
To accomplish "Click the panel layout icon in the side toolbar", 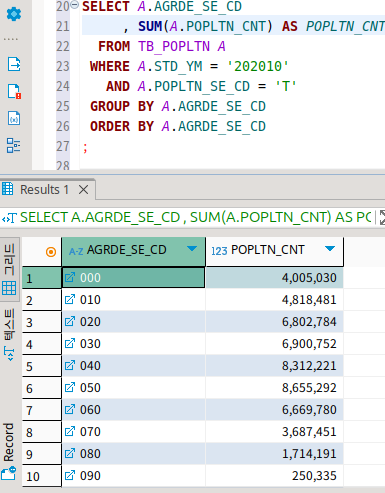I will coord(14,146).
